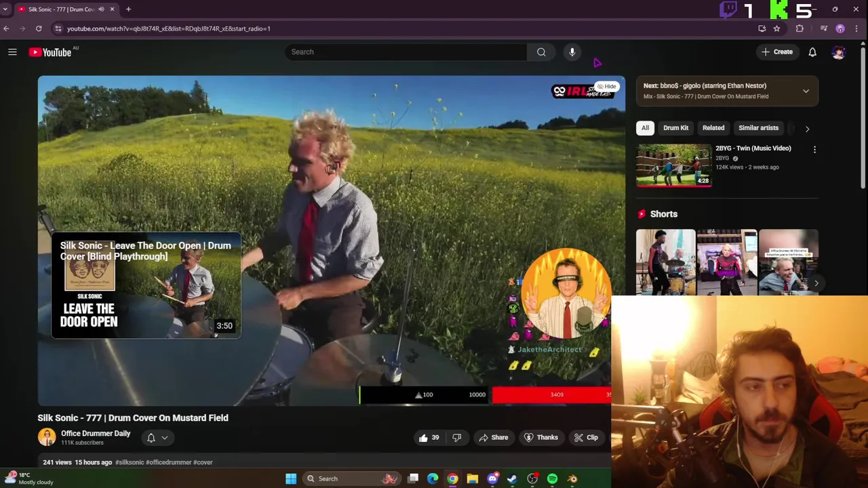The width and height of the screenshot is (868, 488).
Task: Click the browser address bar URL
Action: [x=168, y=28]
